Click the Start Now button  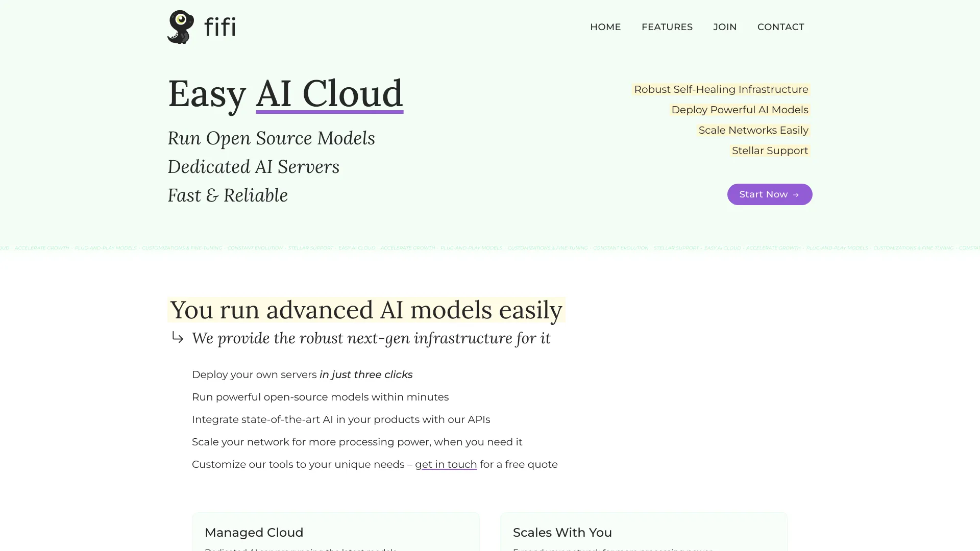[x=769, y=194]
